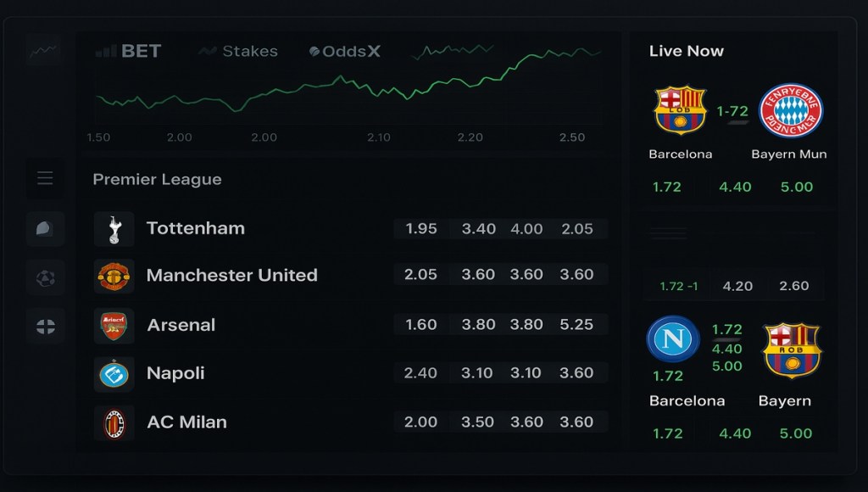Screen dimensions: 868x492
Task: Open the Live Now section heading
Action: coord(687,51)
